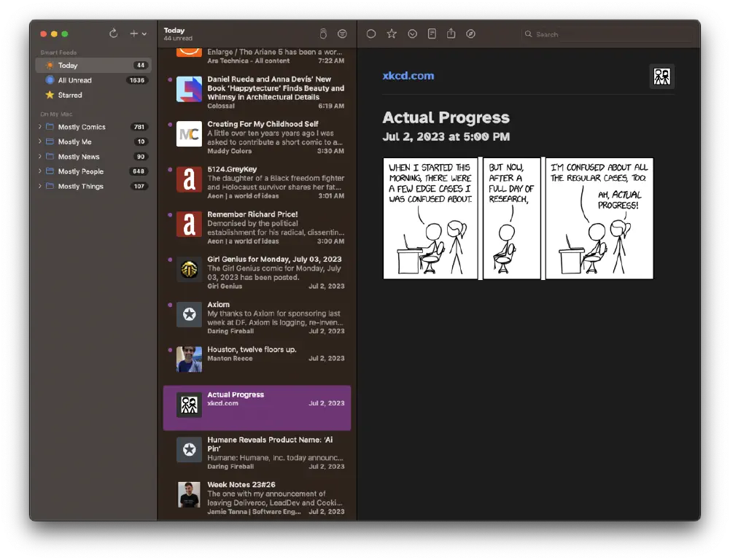Click xkcd feed icon in selected row
The height and width of the screenshot is (560, 730).
coord(189,405)
